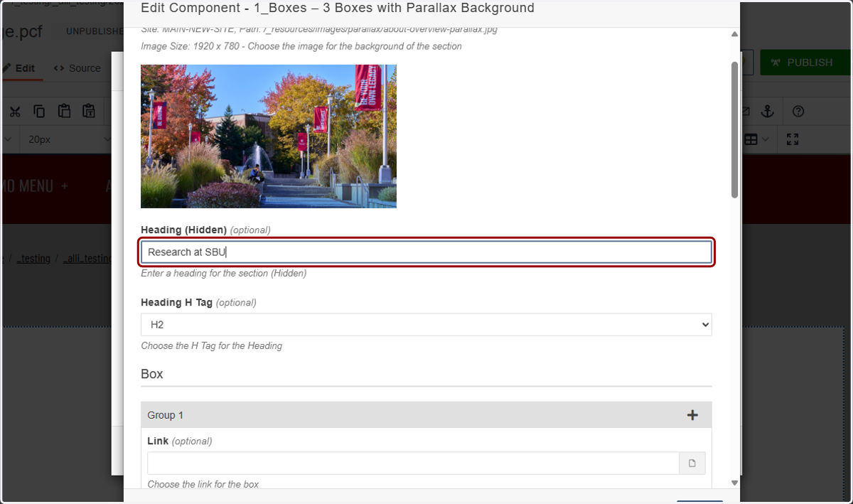Click the Paste clipboard icon in the toolbar

point(64,111)
